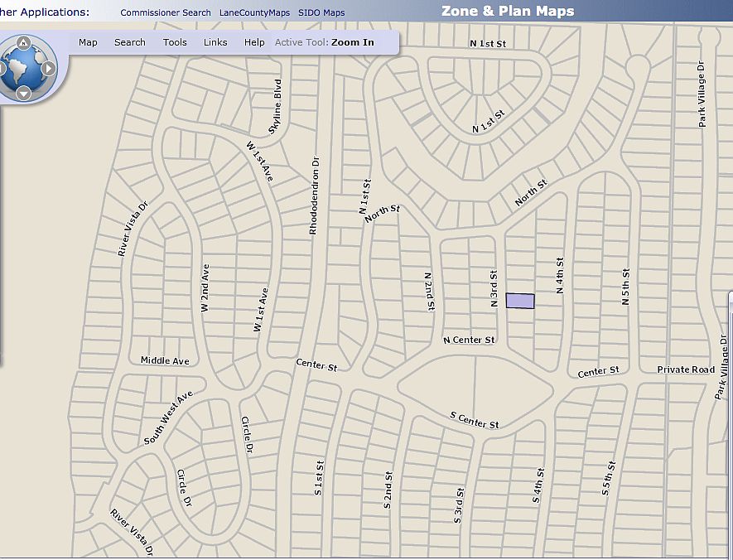Pan the map south with globe arrow
Viewport: 733px width, 560px height.
click(x=23, y=94)
